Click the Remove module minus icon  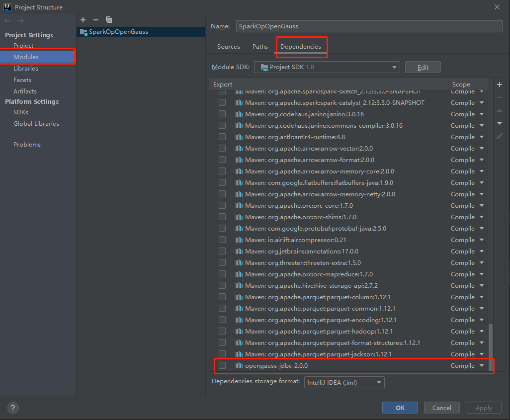[95, 20]
